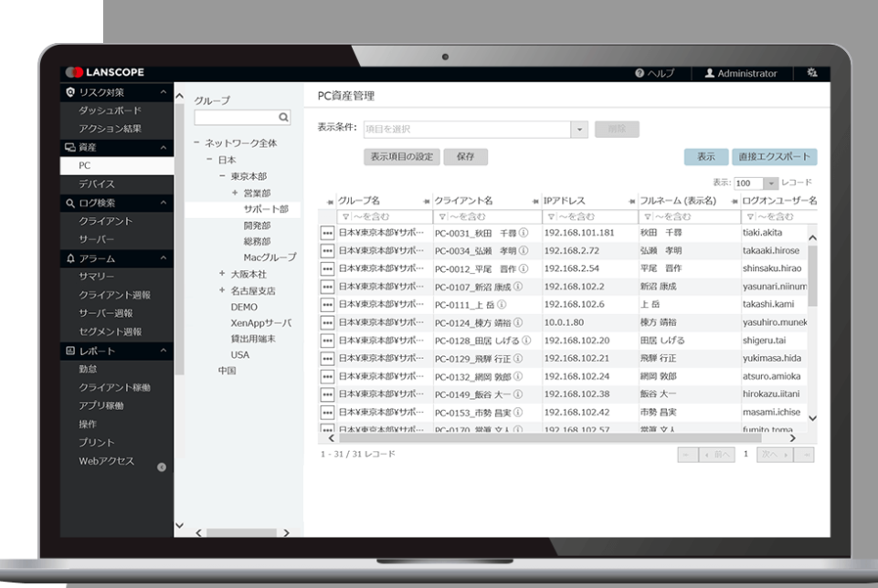
Task: Click the filter funnel under クライアント名 column
Action: (443, 216)
